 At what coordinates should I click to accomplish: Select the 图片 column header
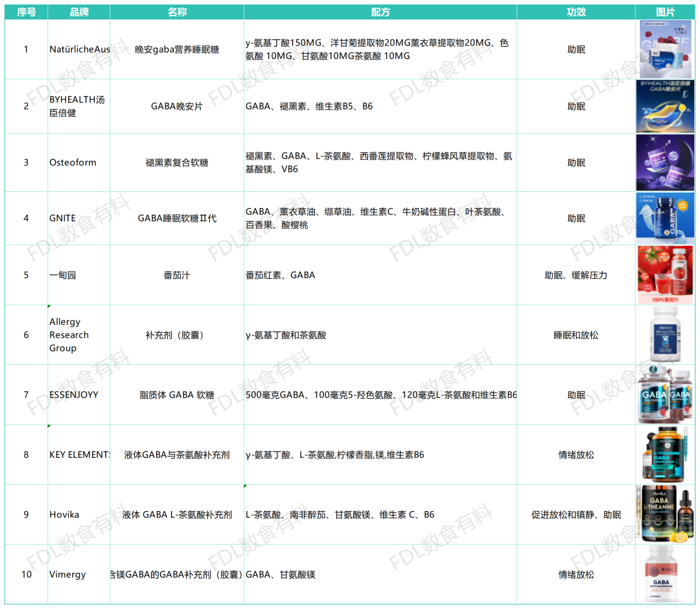665,12
